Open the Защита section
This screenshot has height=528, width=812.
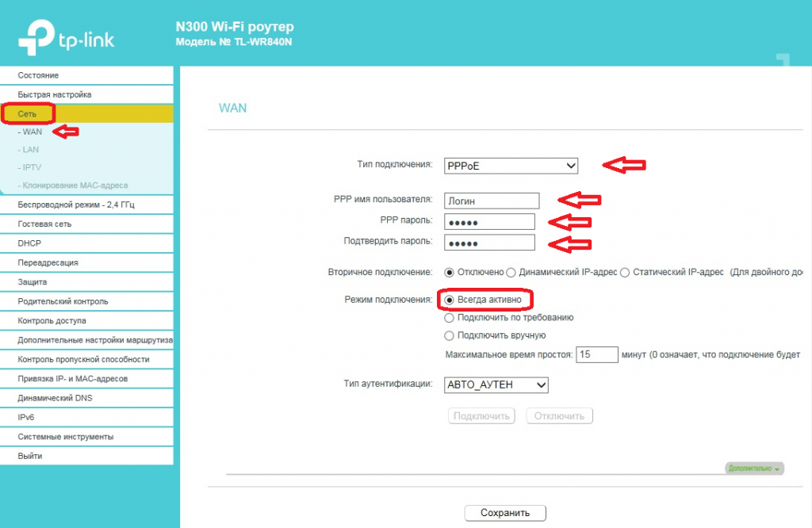click(86, 282)
